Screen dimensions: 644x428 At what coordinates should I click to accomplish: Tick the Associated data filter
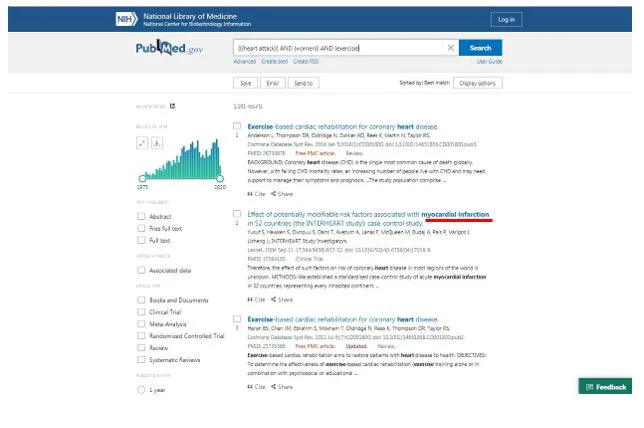[x=141, y=270]
